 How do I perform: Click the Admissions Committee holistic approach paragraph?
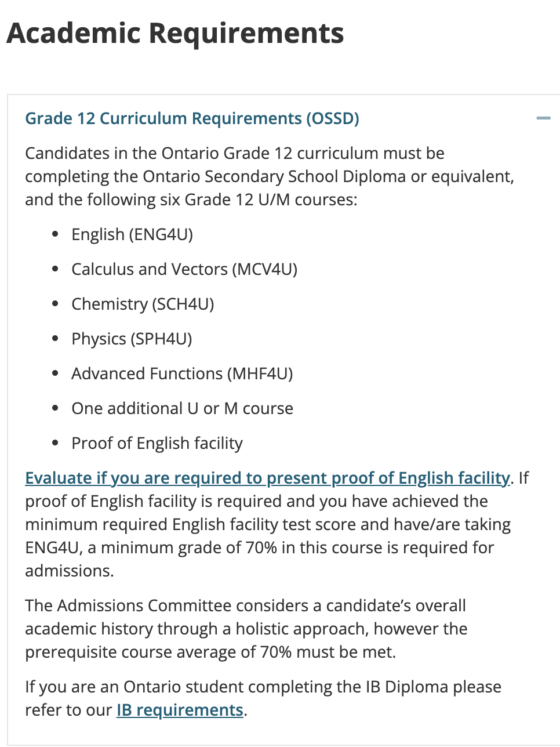click(x=246, y=629)
